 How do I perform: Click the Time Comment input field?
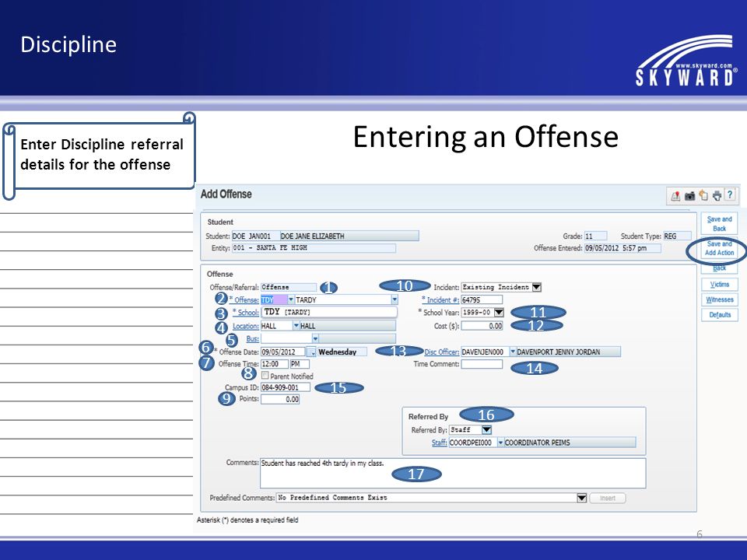pyautogui.click(x=482, y=364)
